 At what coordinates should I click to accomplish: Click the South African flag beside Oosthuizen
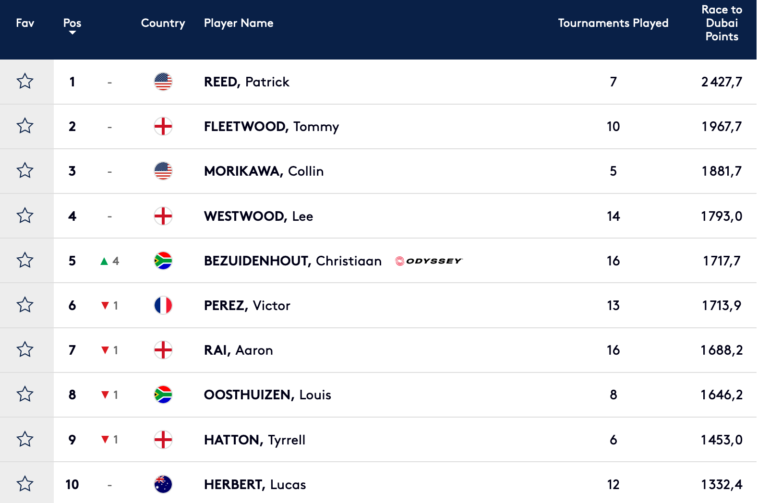163,394
